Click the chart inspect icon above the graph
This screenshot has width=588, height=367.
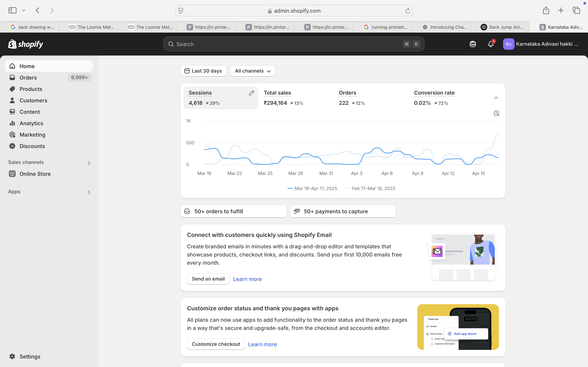tap(496, 113)
